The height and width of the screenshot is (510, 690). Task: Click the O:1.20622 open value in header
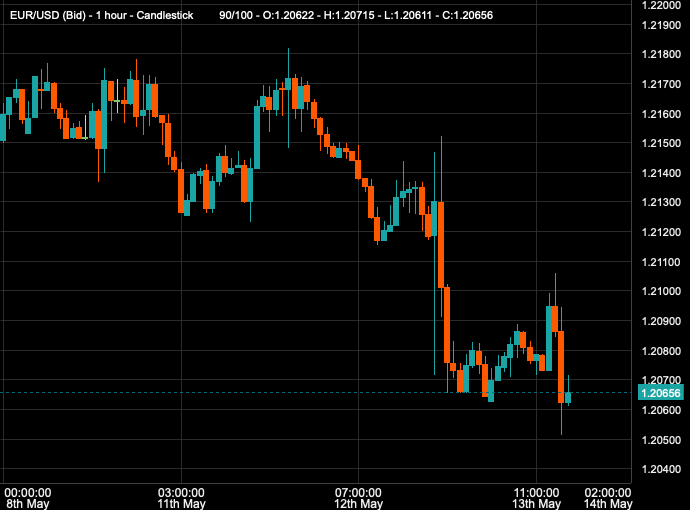288,15
